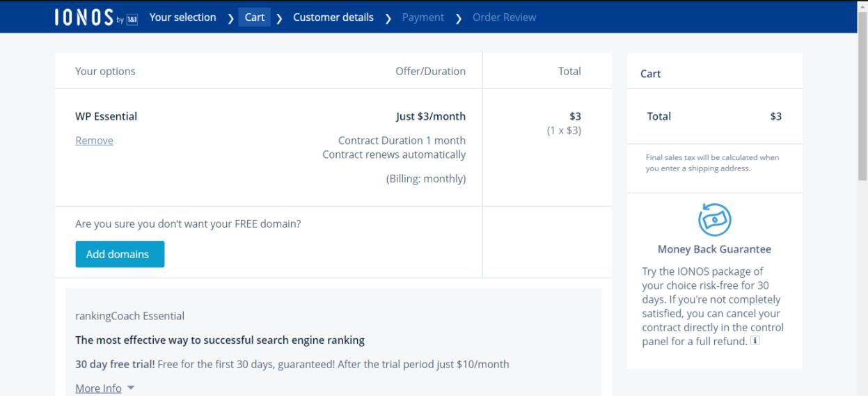Click the 'Just $3/month' offer text
Viewport: 868px width, 396px height.
pos(431,116)
